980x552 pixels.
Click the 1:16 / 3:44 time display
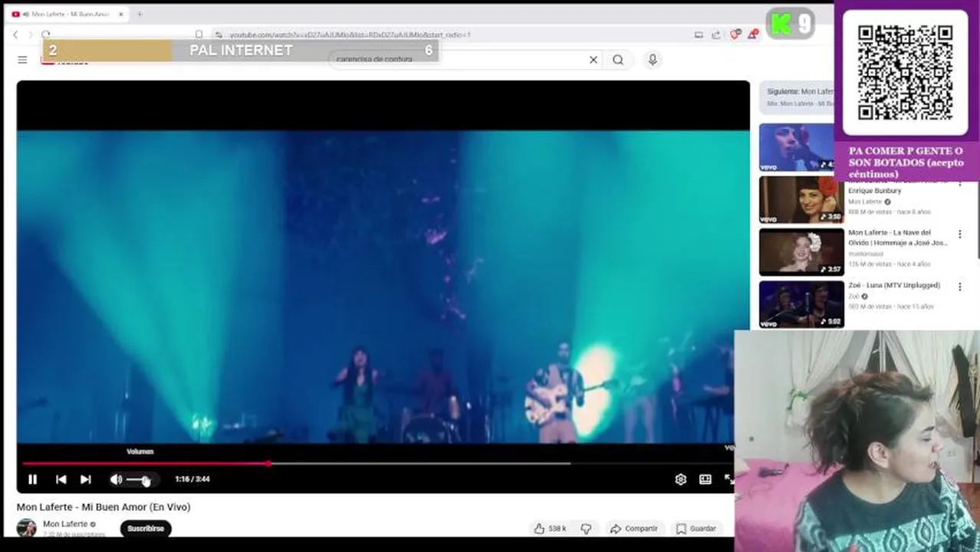click(192, 479)
